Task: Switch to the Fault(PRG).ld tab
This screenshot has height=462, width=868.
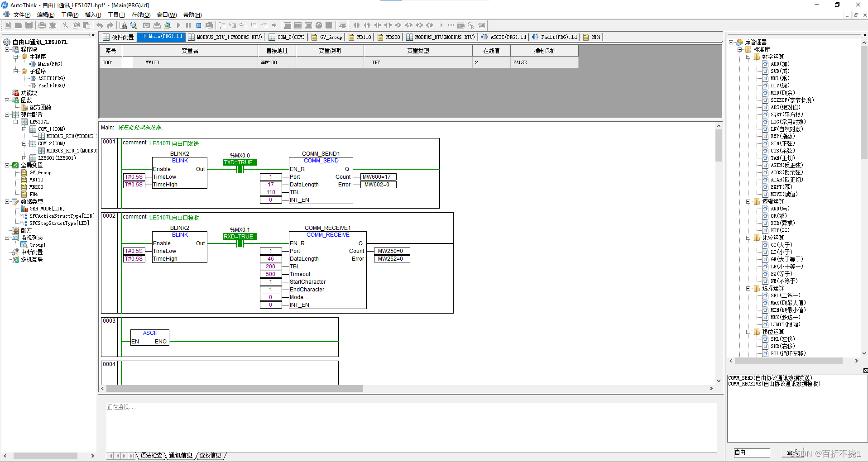Action: click(x=555, y=37)
